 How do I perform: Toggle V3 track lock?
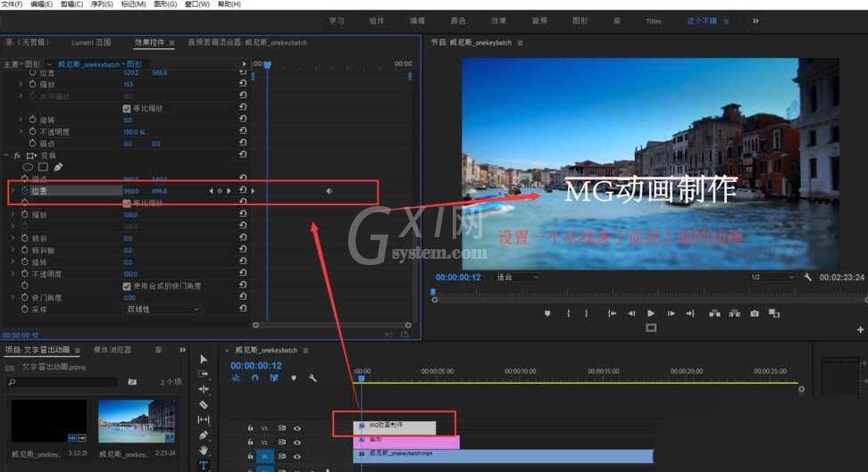point(250,427)
